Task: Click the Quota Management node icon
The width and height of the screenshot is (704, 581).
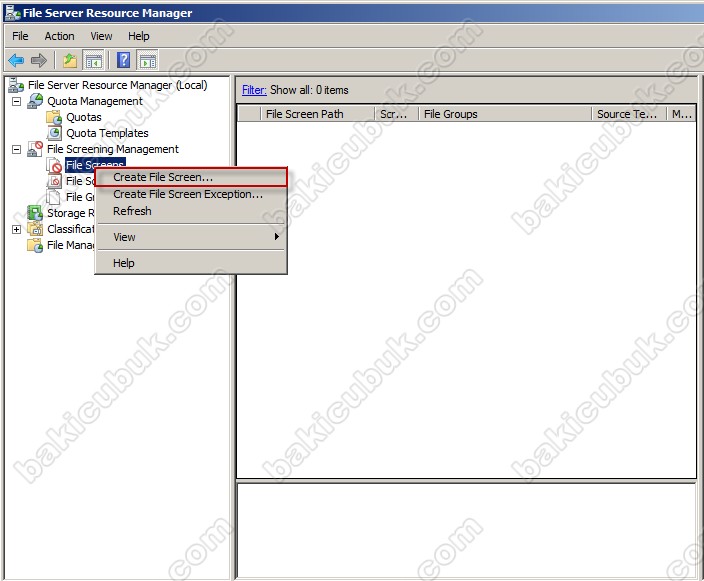Action: pos(35,101)
